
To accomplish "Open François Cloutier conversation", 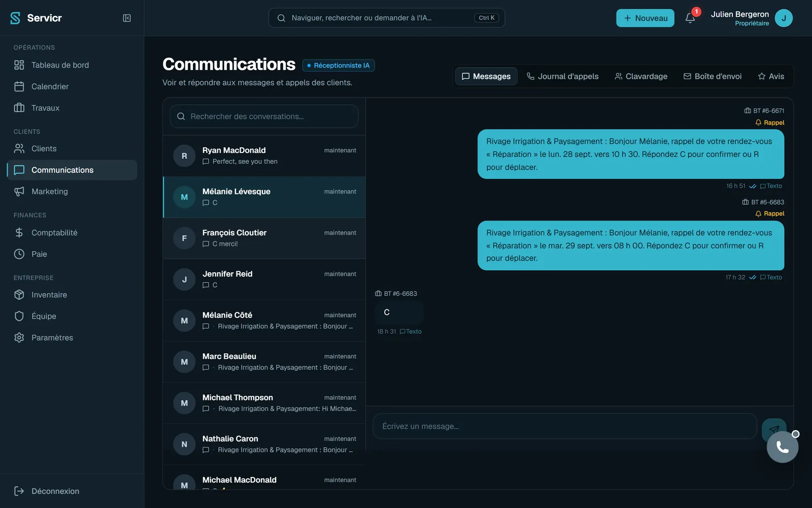I will click(264, 238).
